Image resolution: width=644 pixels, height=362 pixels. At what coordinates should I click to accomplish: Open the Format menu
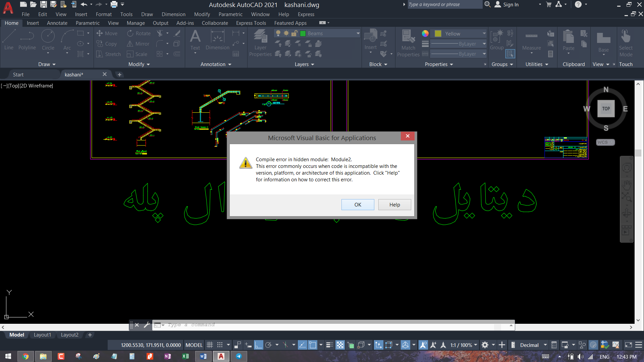pos(104,14)
